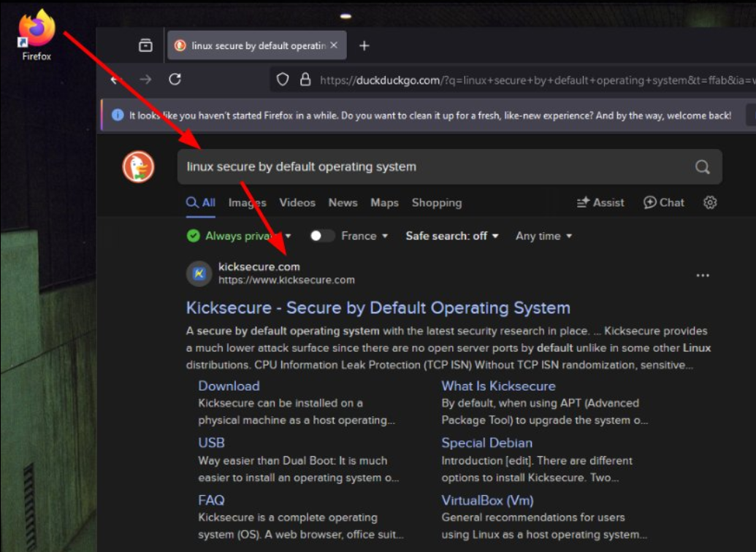Image resolution: width=756 pixels, height=552 pixels.
Task: Open search settings gear icon
Action: pyautogui.click(x=710, y=203)
